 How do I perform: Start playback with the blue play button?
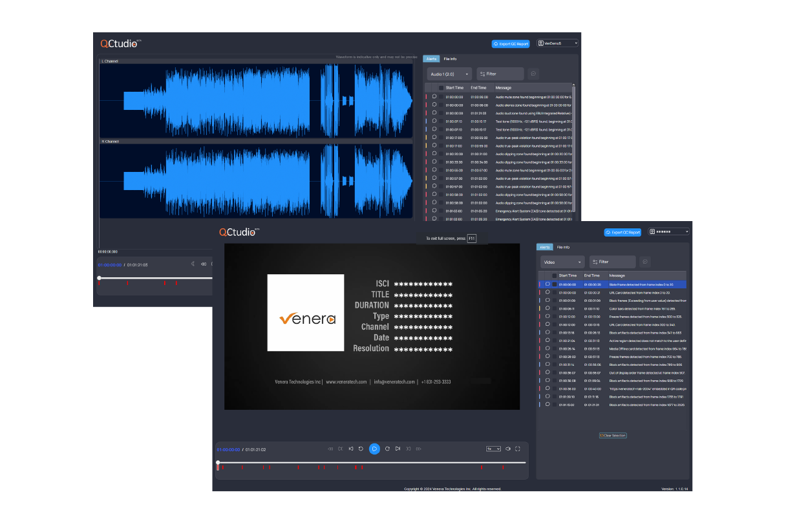[x=374, y=449]
